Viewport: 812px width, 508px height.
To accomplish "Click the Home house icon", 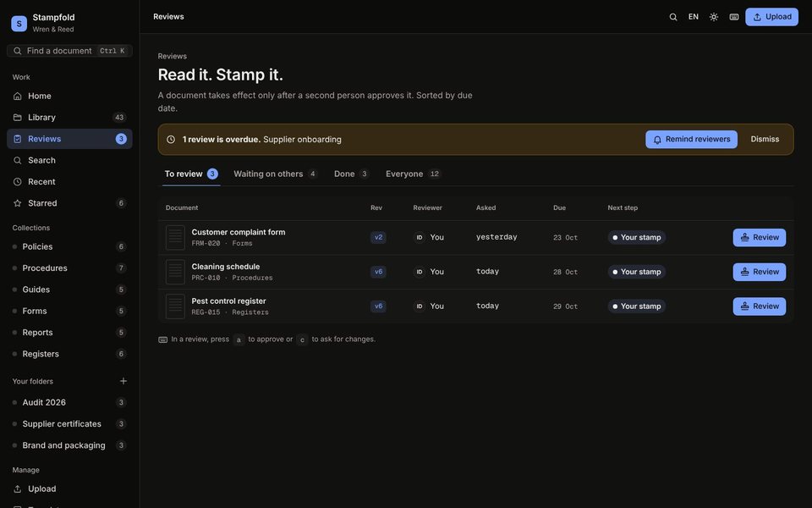I will [x=18, y=96].
